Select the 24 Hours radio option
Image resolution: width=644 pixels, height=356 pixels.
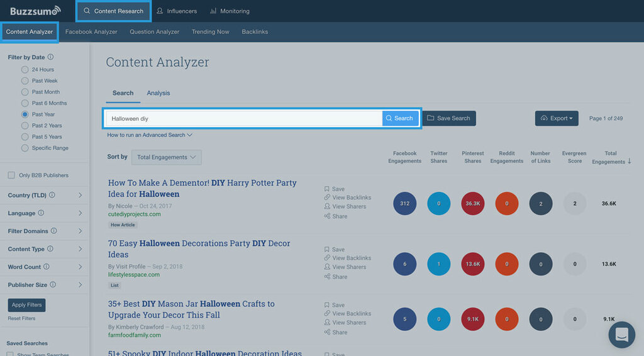[25, 70]
